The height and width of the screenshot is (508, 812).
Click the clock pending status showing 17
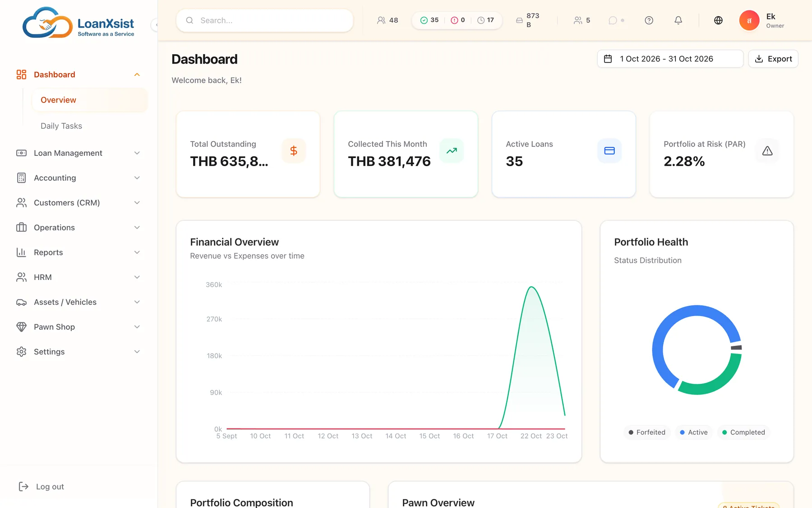point(485,20)
